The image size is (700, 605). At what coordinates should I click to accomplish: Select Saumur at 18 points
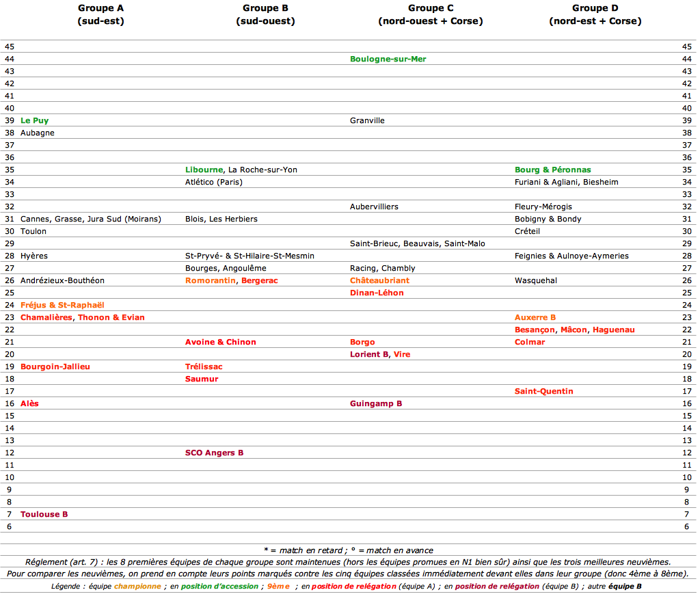202,379
